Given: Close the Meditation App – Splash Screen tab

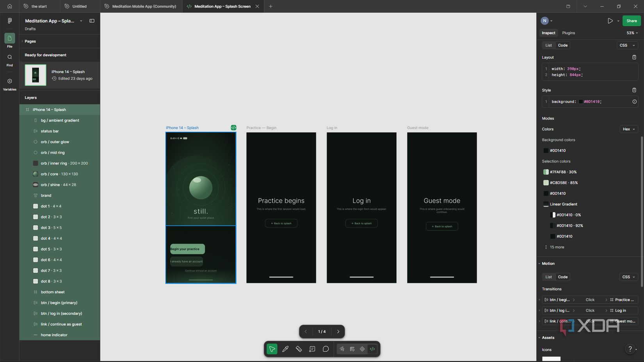Looking at the screenshot, I should [x=257, y=6].
